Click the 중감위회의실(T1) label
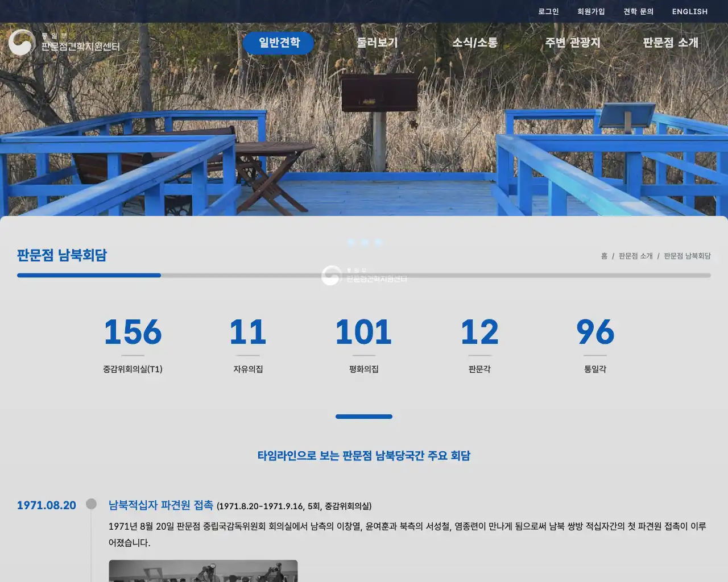This screenshot has width=728, height=582. click(x=133, y=369)
